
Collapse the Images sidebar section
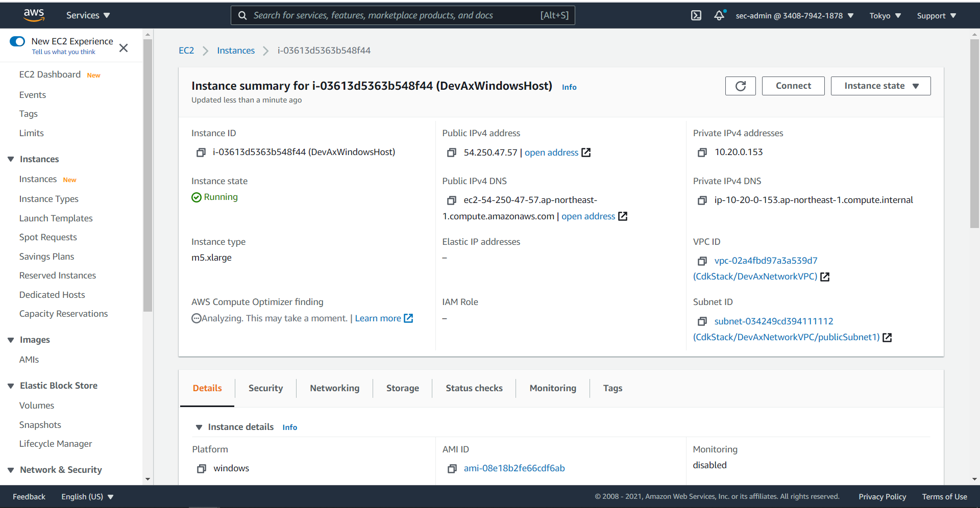coord(11,340)
